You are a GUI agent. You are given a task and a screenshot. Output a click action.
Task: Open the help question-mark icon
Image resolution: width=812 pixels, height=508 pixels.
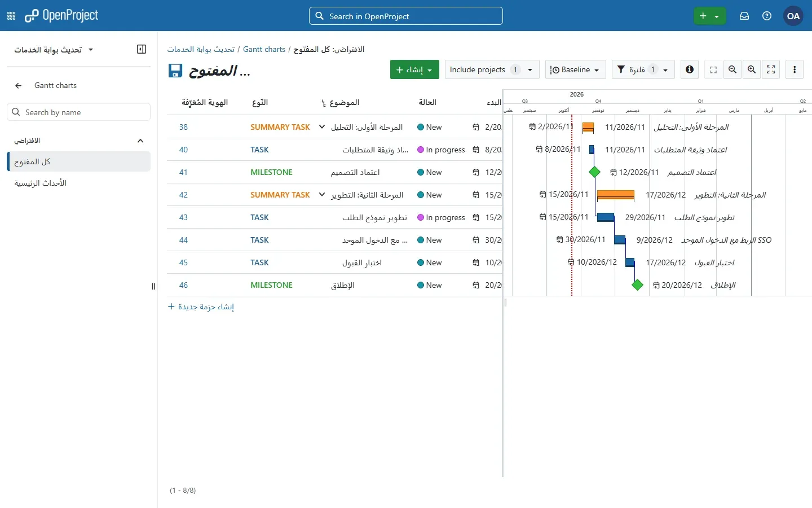[767, 16]
